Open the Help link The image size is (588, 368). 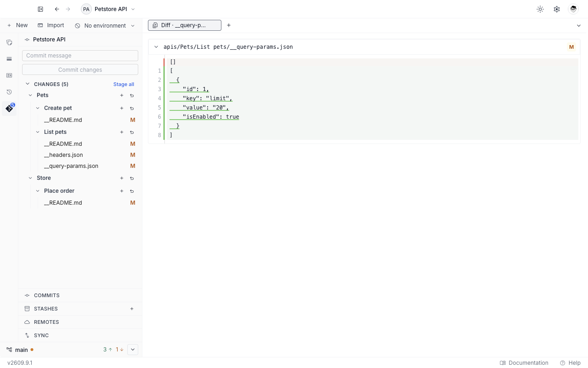pos(570,363)
